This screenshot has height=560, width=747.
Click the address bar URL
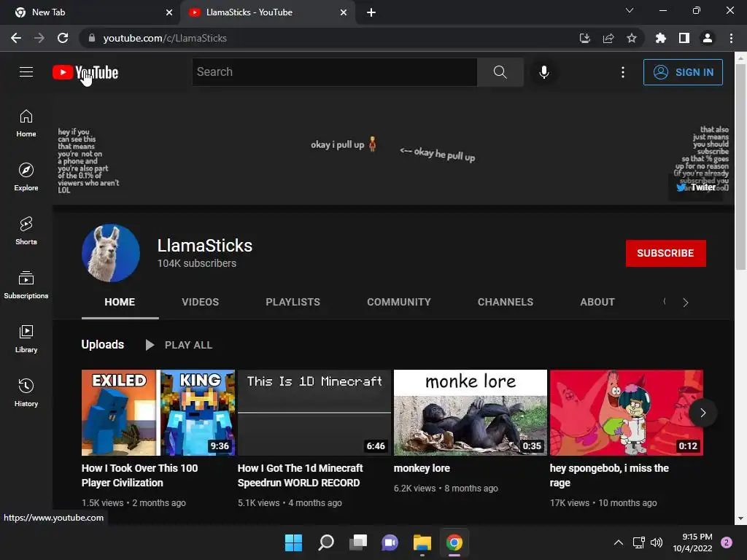pos(165,38)
